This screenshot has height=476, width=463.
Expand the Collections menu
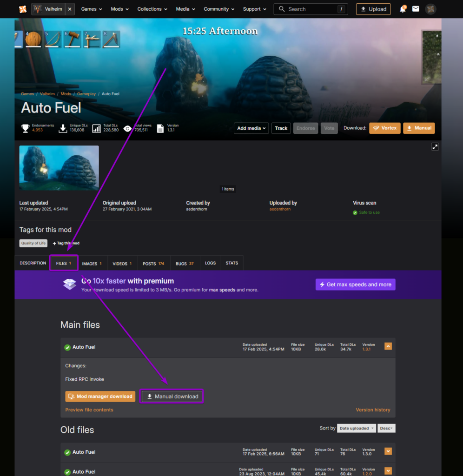tap(152, 9)
